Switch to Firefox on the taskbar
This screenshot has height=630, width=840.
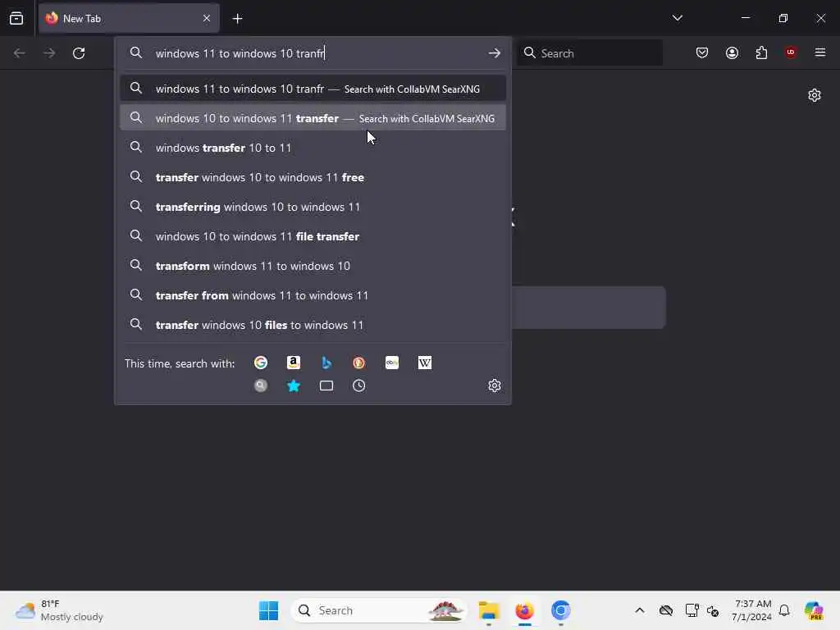[524, 610]
